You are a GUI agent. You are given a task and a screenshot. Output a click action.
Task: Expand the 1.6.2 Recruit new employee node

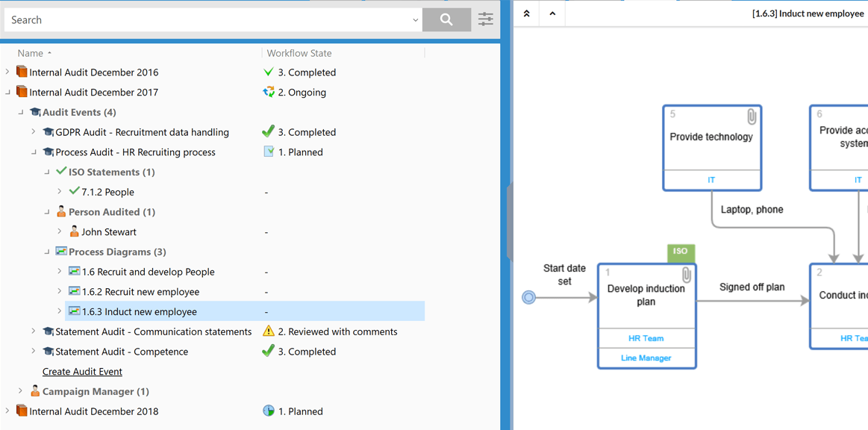click(60, 291)
